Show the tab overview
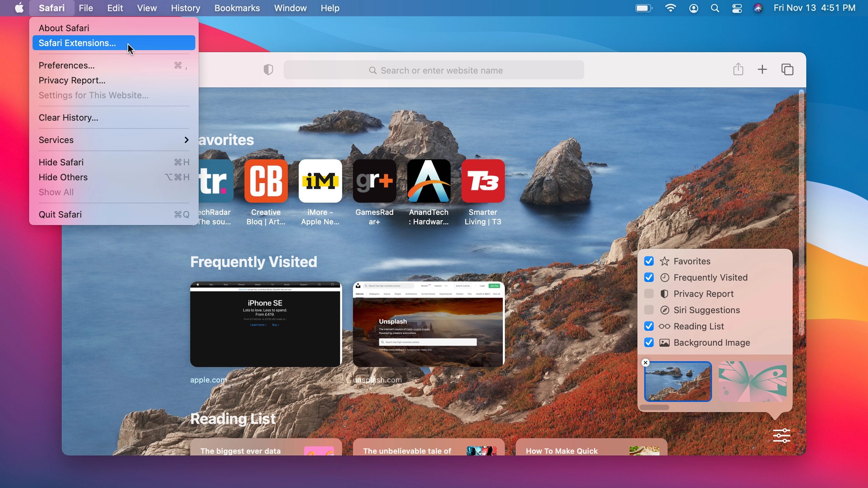 click(788, 70)
